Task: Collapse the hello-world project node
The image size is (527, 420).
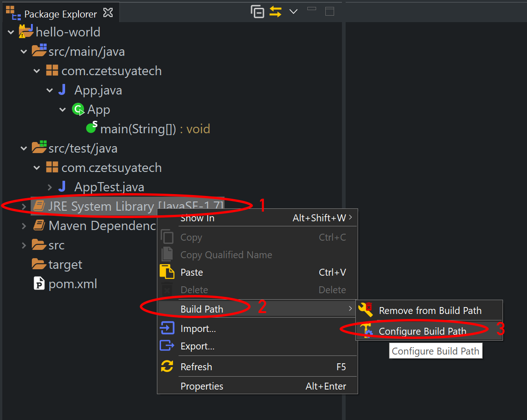Action: [10, 32]
